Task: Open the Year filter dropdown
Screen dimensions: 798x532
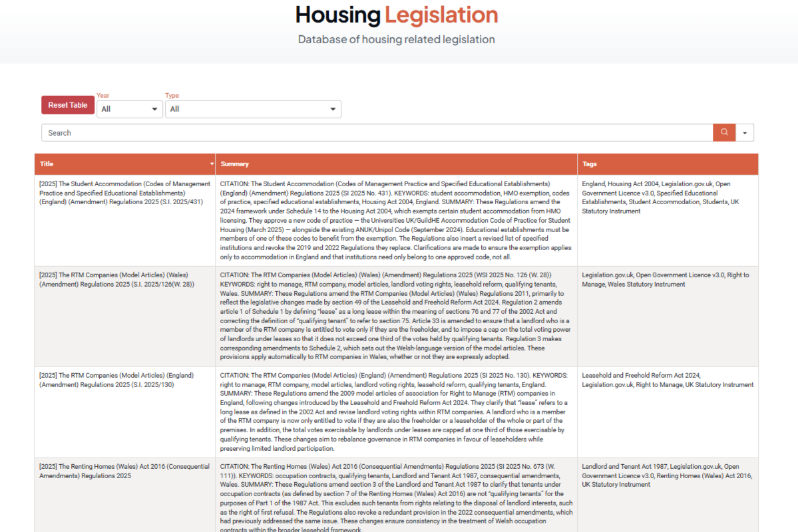Action: click(130, 109)
